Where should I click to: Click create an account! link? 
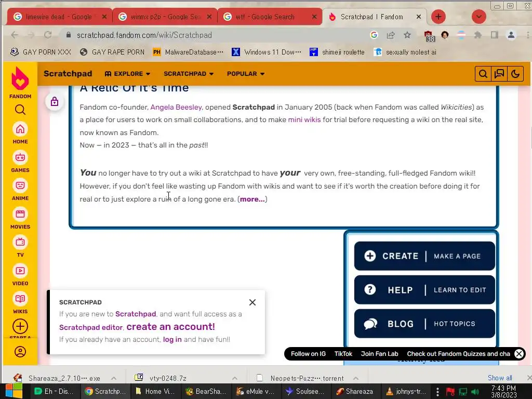click(170, 327)
